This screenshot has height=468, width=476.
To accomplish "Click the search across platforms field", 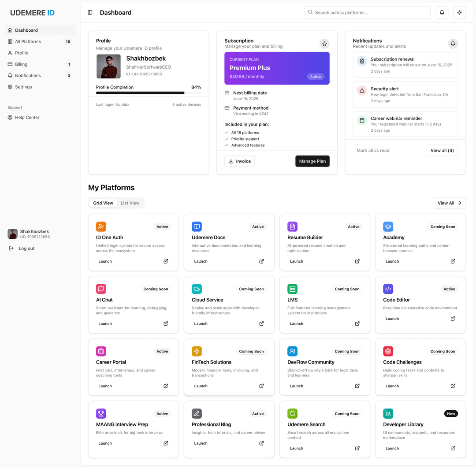I will [x=367, y=12].
